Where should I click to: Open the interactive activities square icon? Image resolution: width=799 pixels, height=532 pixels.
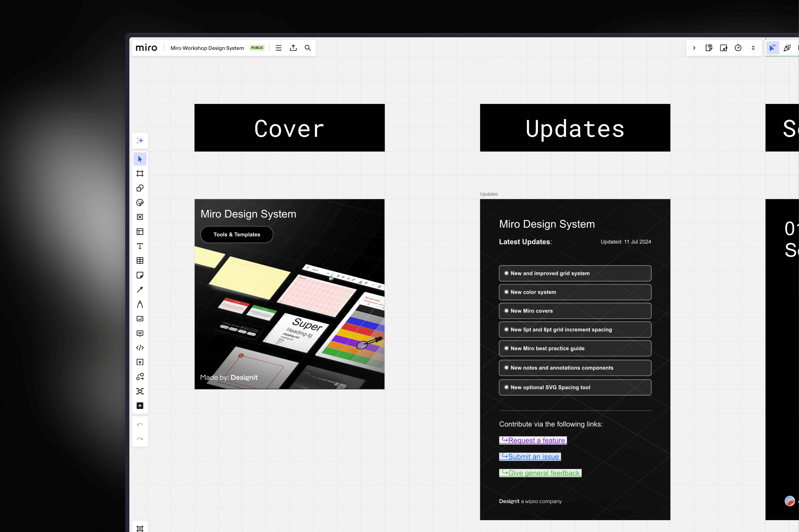pyautogui.click(x=724, y=48)
